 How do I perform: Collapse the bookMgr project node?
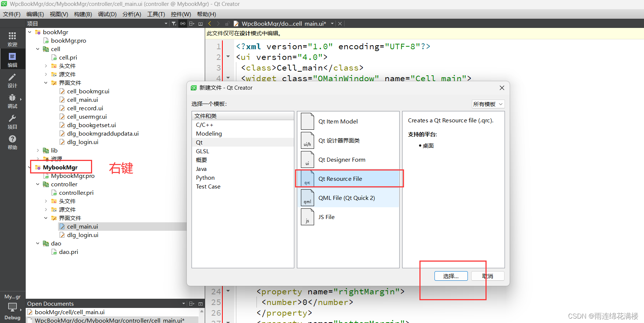tap(30, 32)
